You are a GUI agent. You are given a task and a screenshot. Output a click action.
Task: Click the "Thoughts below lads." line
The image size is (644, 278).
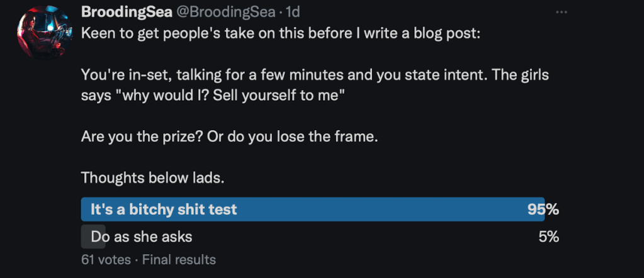pyautogui.click(x=152, y=178)
